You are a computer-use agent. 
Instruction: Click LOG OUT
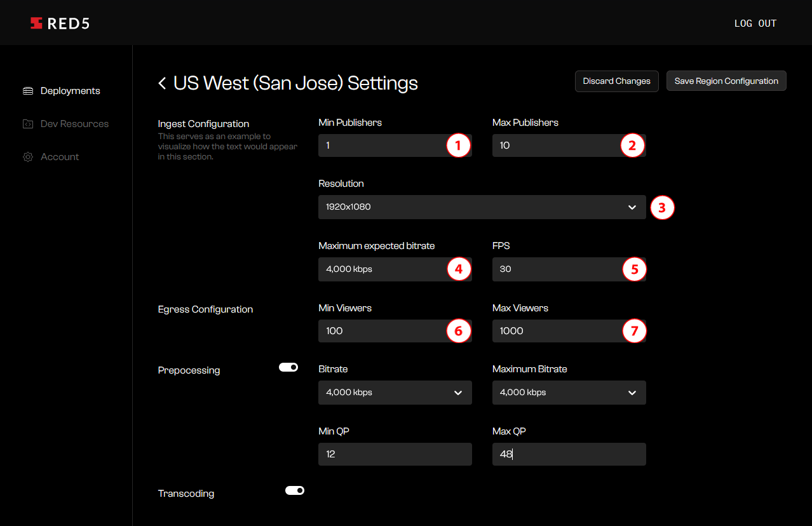(755, 24)
